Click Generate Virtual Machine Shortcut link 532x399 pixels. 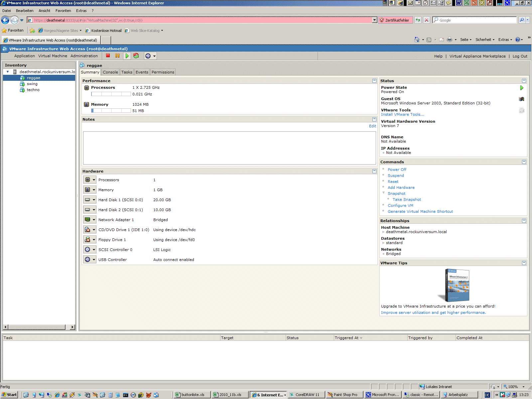(420, 211)
